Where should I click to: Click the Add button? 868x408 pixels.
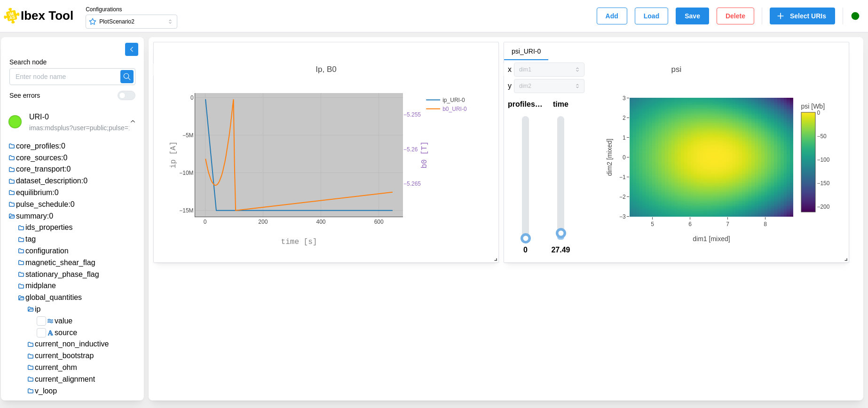tap(612, 16)
